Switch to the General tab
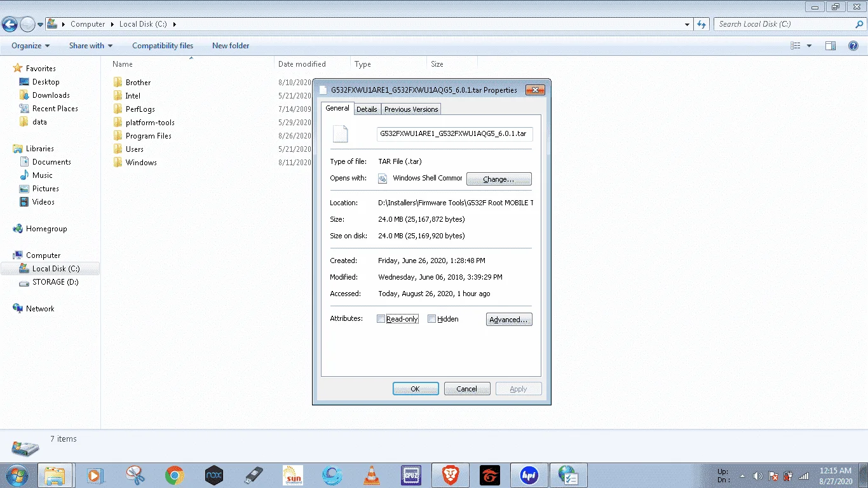The height and width of the screenshot is (488, 868). tap(337, 108)
